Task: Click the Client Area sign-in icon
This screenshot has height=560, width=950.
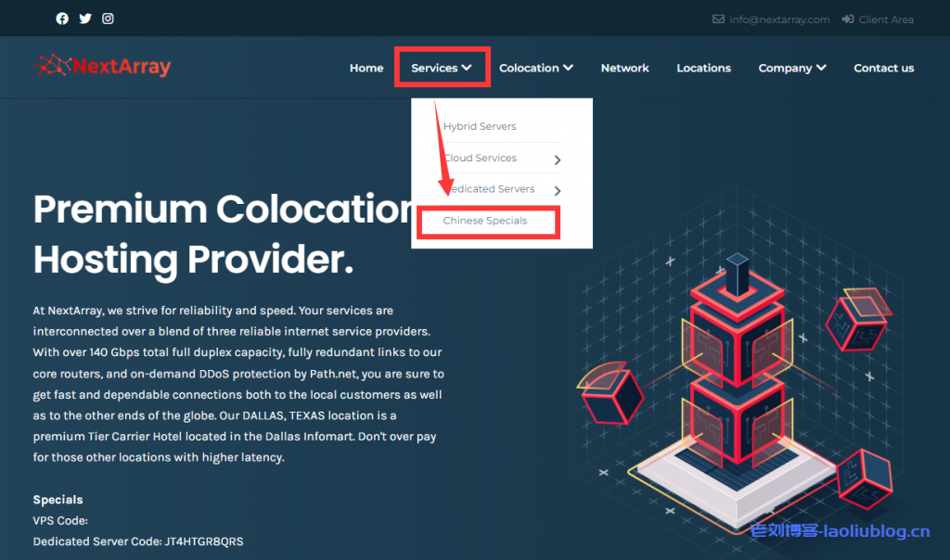Action: [x=848, y=19]
